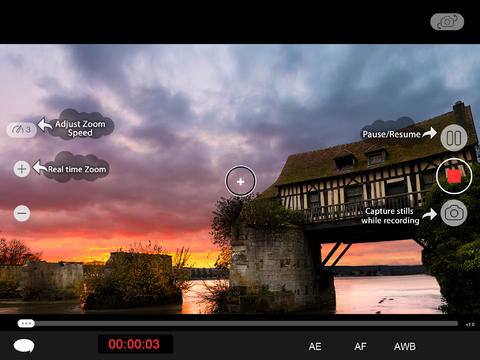Click the Capture stills while recording label
480x360 pixels.
[x=390, y=216]
